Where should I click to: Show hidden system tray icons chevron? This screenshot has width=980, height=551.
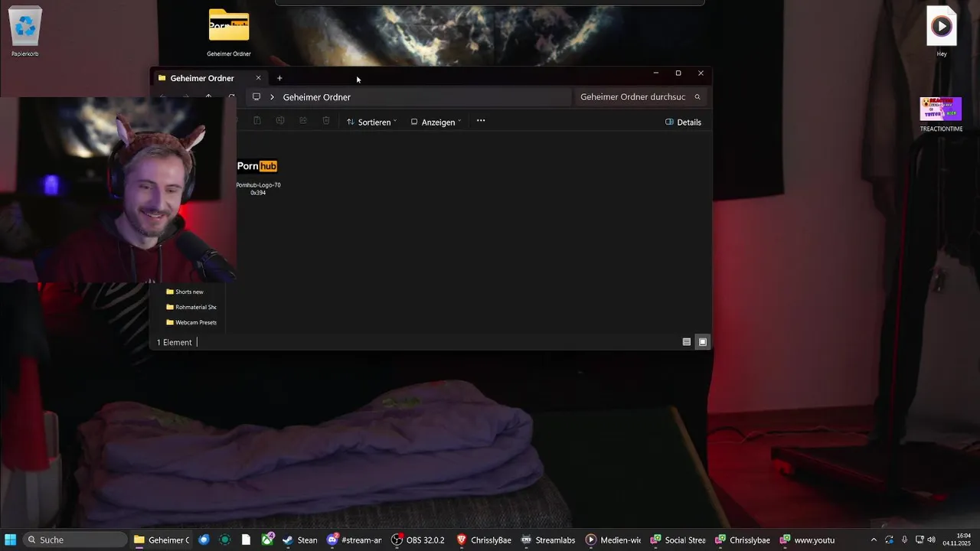[x=874, y=540]
